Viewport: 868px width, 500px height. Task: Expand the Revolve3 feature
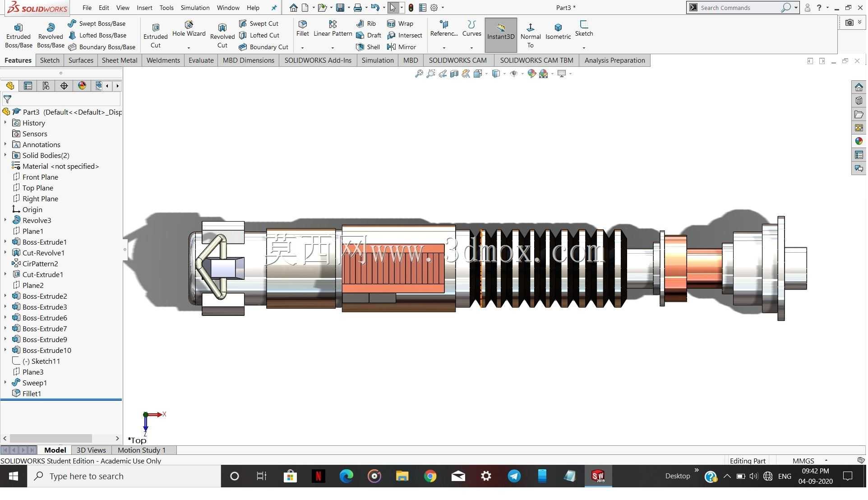click(x=5, y=220)
